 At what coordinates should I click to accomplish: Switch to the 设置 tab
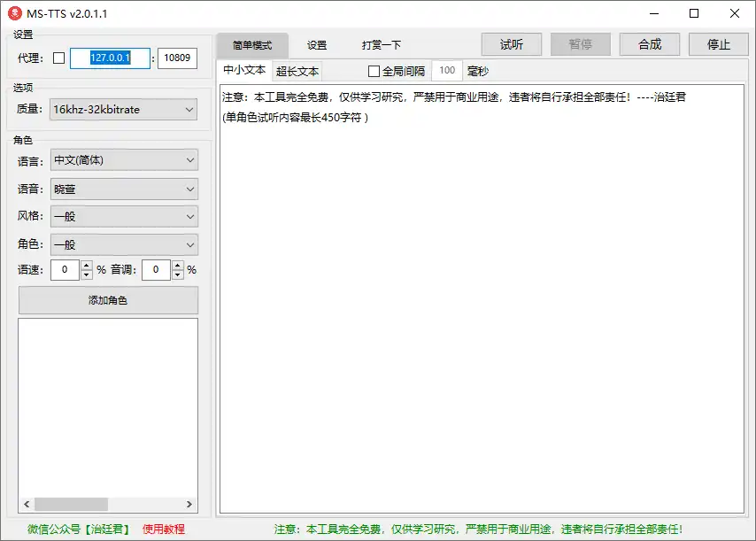click(317, 43)
